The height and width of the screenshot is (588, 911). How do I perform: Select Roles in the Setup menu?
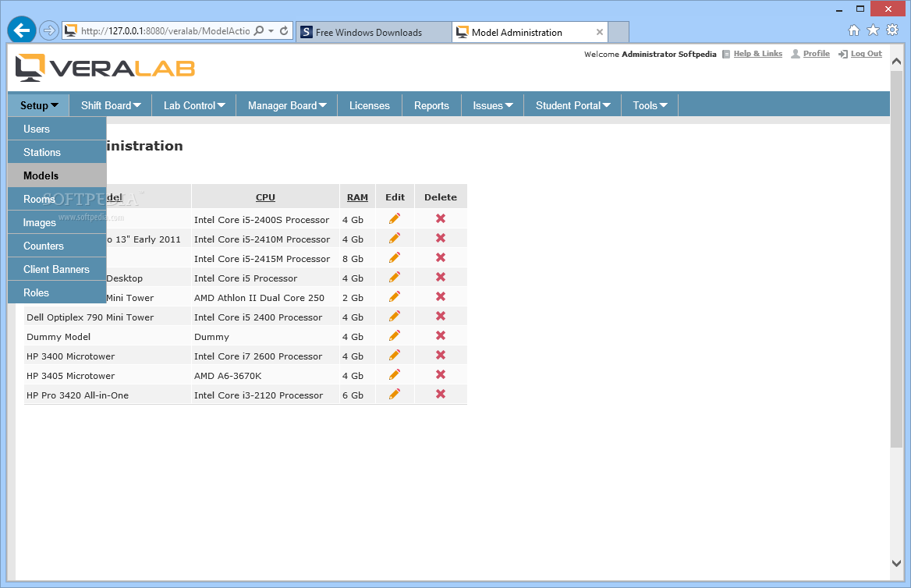pos(57,292)
